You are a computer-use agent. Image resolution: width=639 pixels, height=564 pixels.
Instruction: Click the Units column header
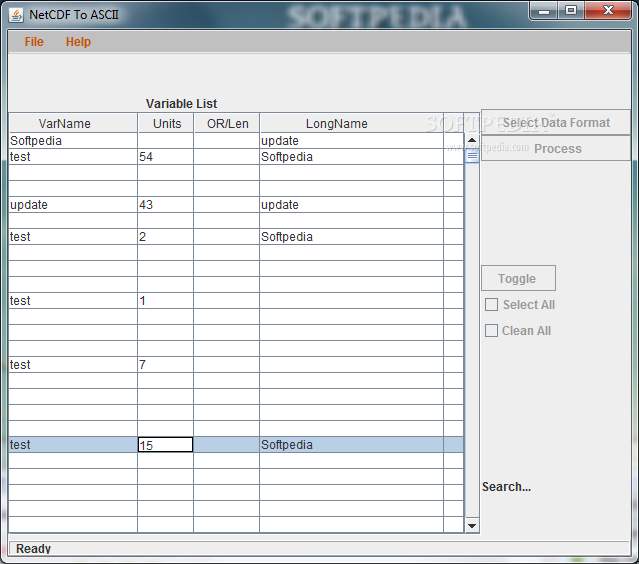(166, 123)
